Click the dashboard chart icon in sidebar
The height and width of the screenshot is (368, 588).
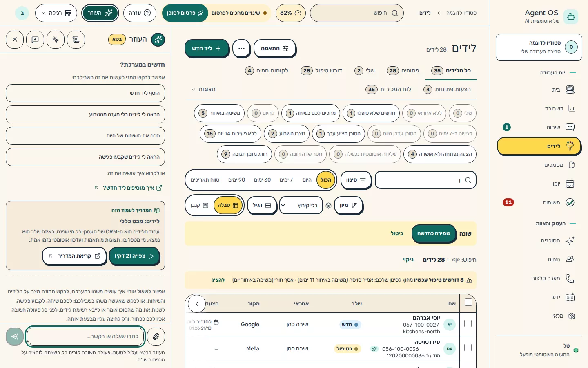pos(571,108)
